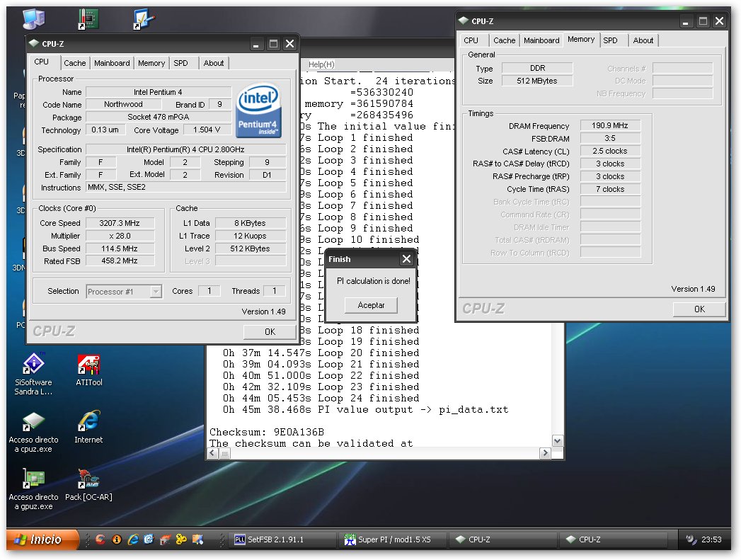The height and width of the screenshot is (560, 741).
Task: Click Super PI horizontal scroll right arrow
Action: point(546,453)
